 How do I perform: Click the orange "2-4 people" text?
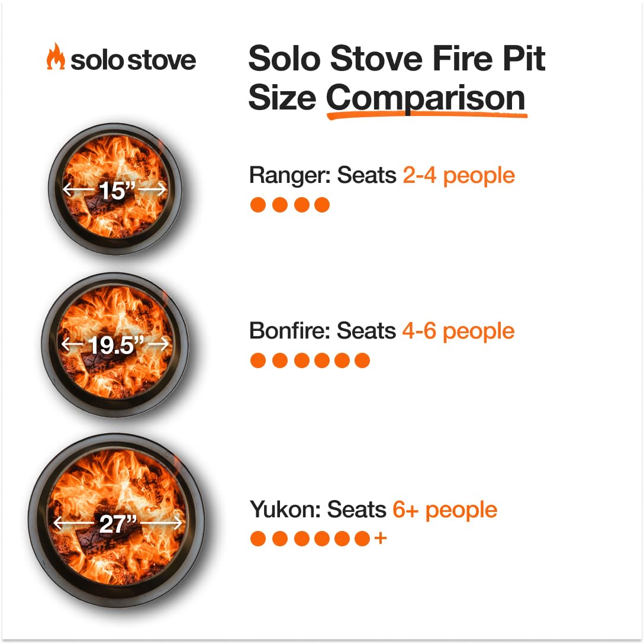click(x=458, y=175)
